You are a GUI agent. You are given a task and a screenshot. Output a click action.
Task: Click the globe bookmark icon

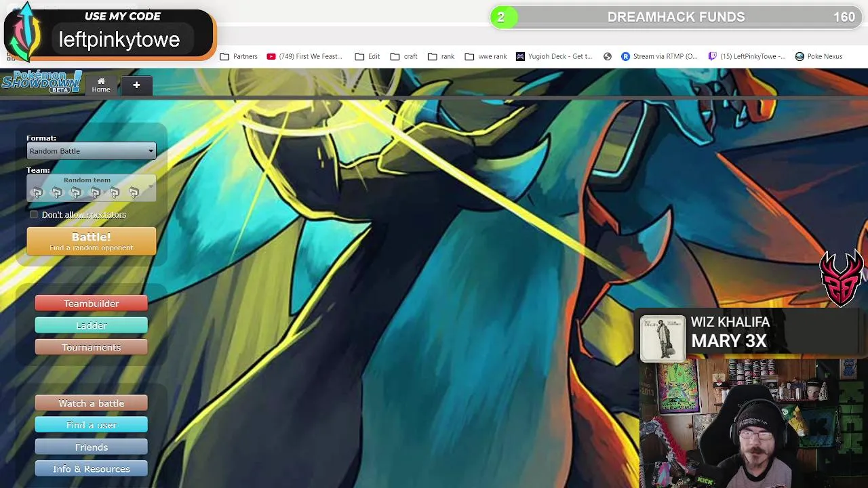607,56
